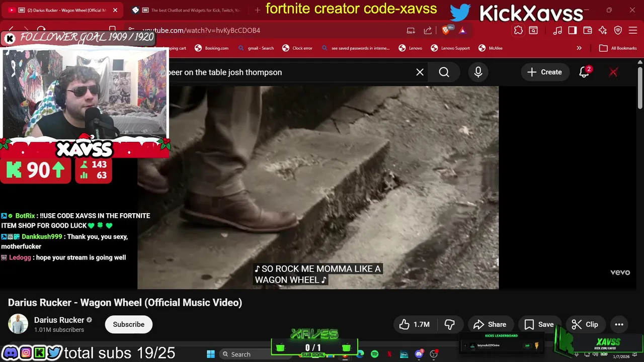Image resolution: width=644 pixels, height=362 pixels.
Task: Install site as app icon in address bar
Action: [x=411, y=30]
